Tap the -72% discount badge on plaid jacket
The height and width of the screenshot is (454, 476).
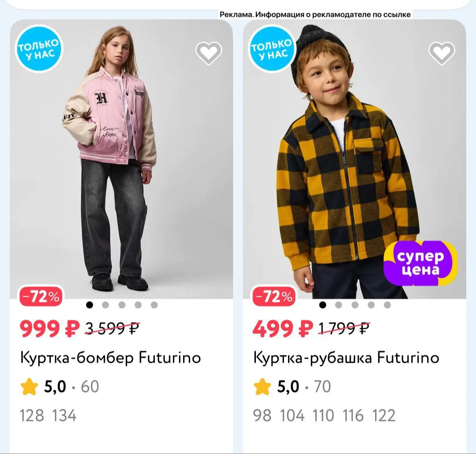click(x=274, y=296)
